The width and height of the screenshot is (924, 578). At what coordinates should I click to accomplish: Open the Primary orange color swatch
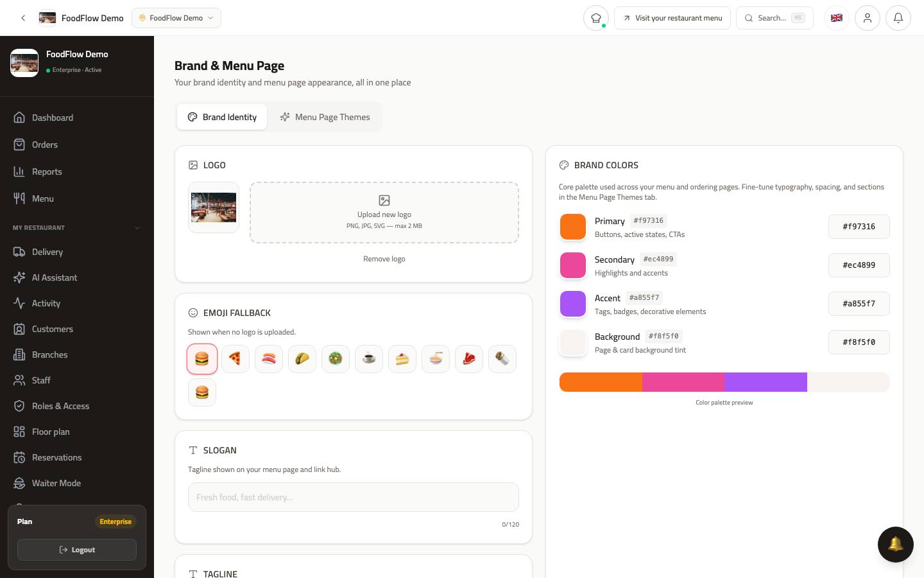click(573, 227)
